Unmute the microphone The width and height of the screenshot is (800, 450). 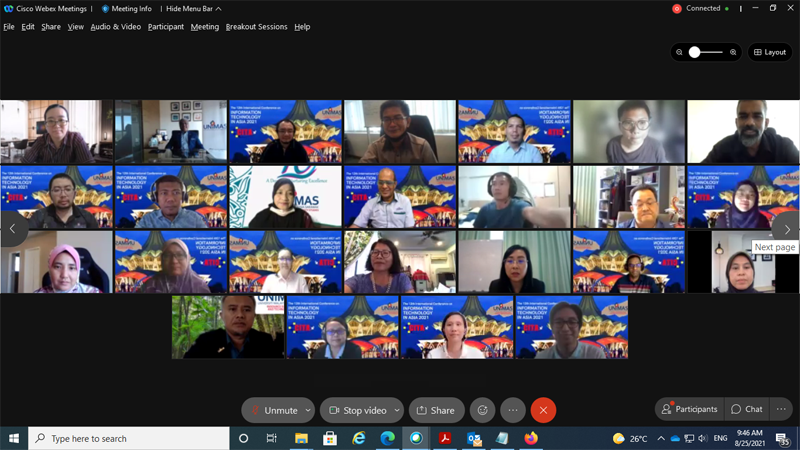pyautogui.click(x=273, y=410)
